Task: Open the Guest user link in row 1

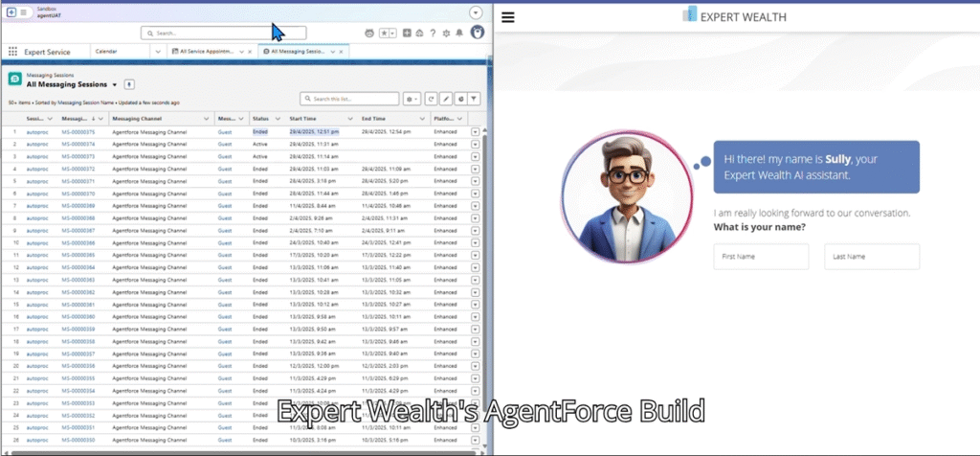Action: 224,132
